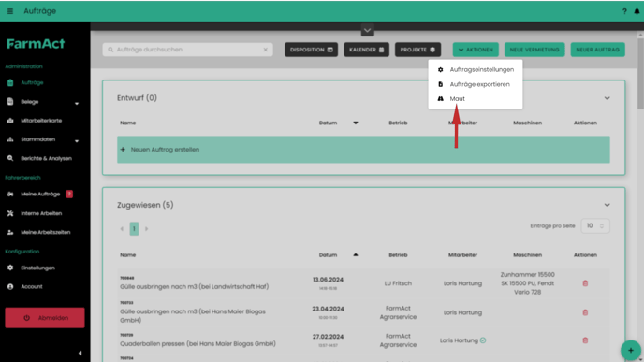The width and height of the screenshot is (644, 362).
Task: Click the Projekte button
Action: [417, 50]
